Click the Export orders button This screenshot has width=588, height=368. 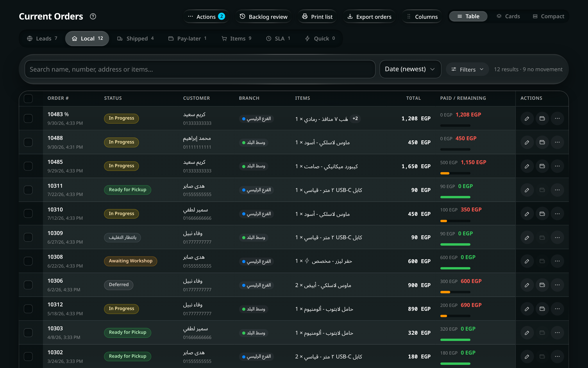[369, 17]
